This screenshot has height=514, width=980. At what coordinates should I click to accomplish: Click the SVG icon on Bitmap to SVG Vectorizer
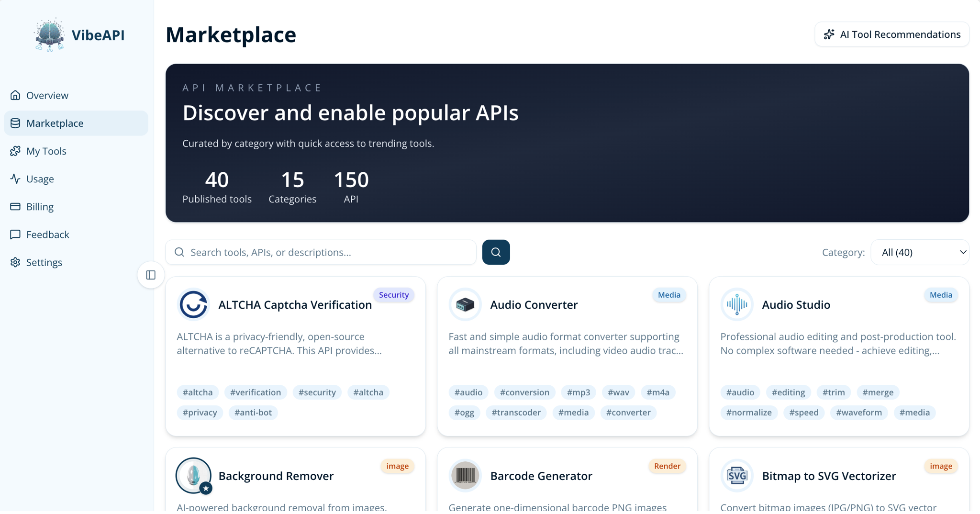(x=736, y=475)
